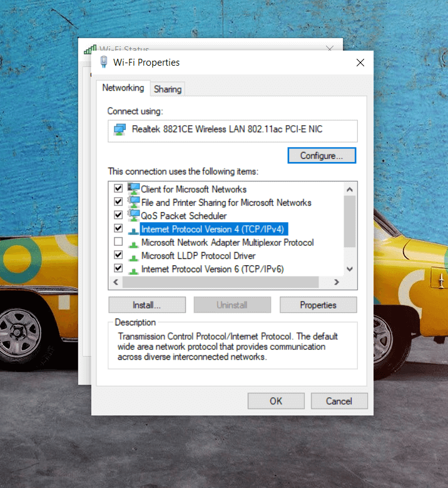
Task: Select 'Internet Protocol Version 4 (TCP/IPv4)' text
Action: click(x=213, y=230)
